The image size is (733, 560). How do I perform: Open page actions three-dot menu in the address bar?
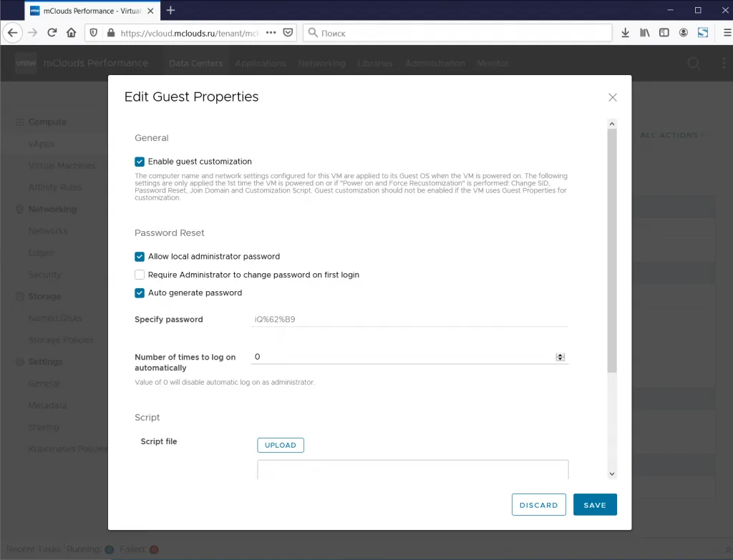coord(271,33)
